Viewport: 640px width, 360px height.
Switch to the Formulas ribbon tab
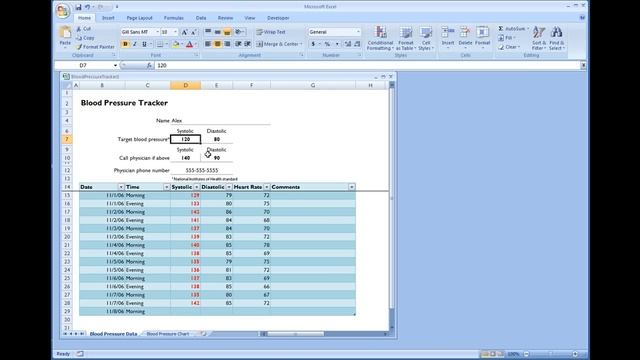click(x=174, y=18)
